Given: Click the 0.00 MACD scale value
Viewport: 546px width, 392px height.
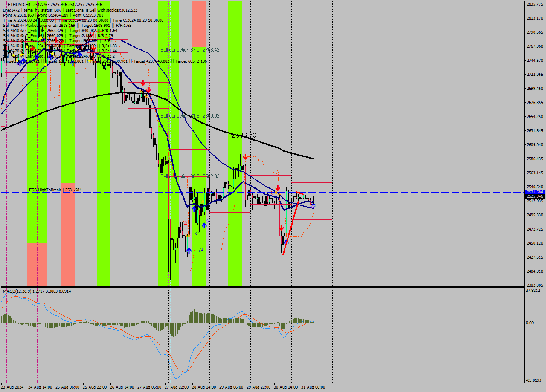Looking at the screenshot, I should (530, 323).
